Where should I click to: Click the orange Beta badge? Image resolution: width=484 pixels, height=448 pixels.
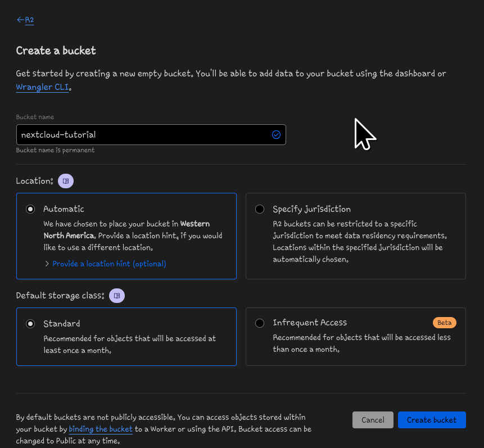pyautogui.click(x=444, y=323)
